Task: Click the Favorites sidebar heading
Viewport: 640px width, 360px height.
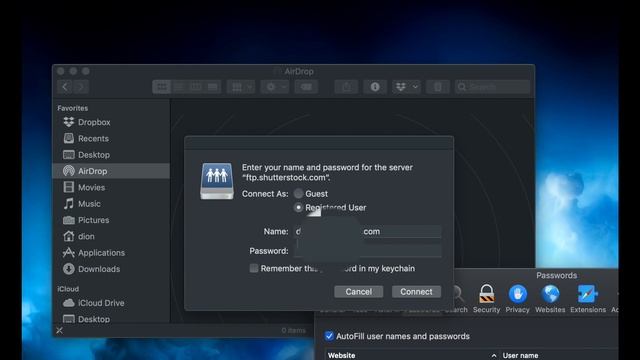Action: tap(73, 108)
